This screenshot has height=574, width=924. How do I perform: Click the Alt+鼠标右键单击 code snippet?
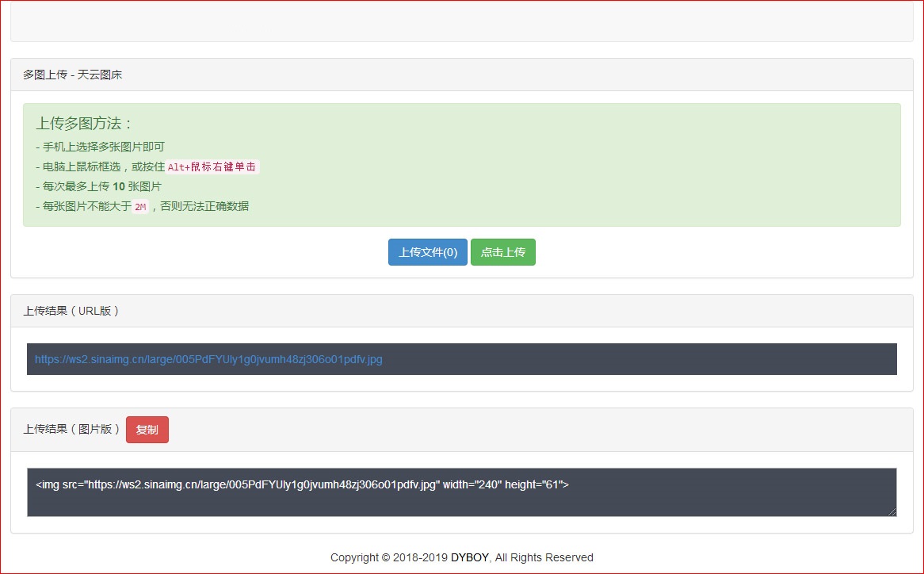pyautogui.click(x=212, y=167)
